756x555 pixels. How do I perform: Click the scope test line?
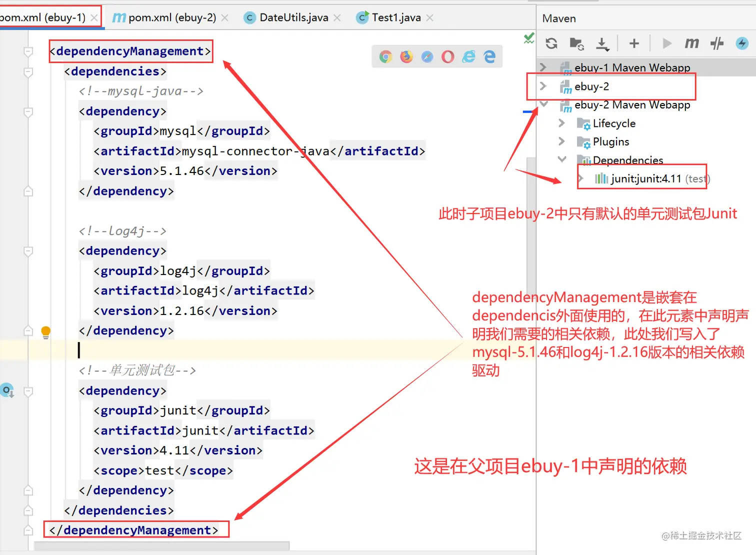pos(163,470)
